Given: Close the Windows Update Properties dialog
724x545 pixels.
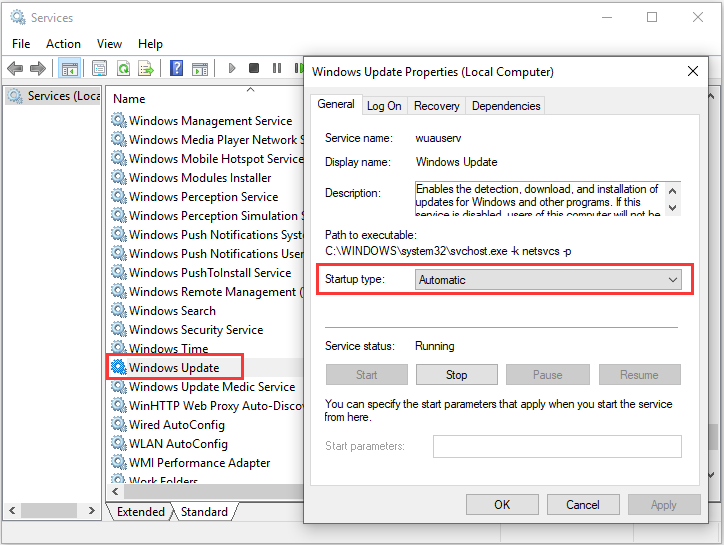Looking at the screenshot, I should coord(692,72).
